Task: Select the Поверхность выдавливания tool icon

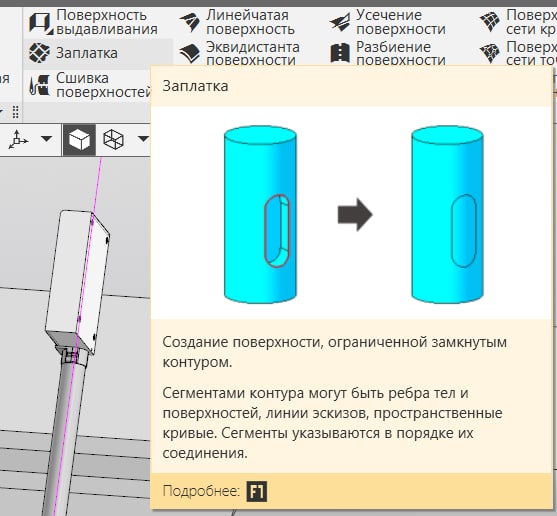Action: click(41, 23)
